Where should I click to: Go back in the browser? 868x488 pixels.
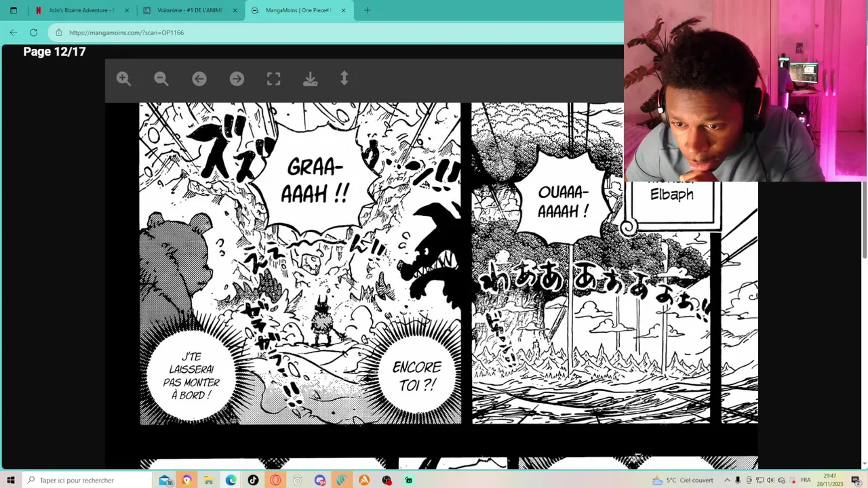tap(14, 32)
